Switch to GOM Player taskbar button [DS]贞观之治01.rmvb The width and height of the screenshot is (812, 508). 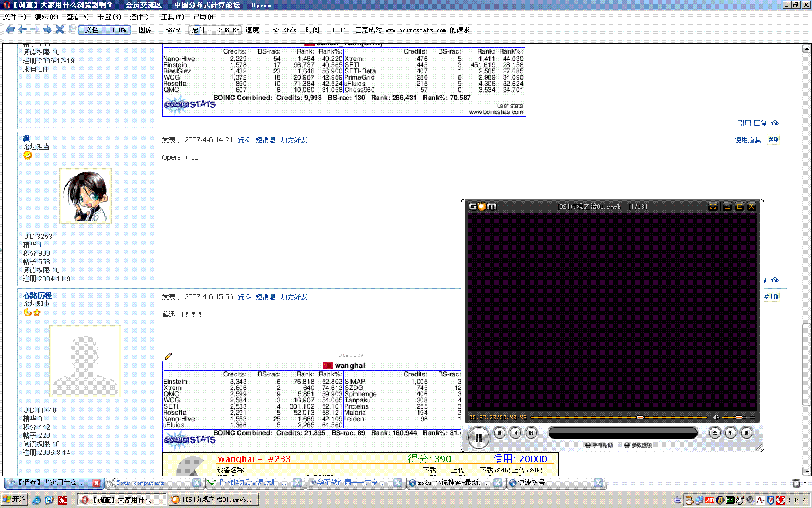(213, 500)
